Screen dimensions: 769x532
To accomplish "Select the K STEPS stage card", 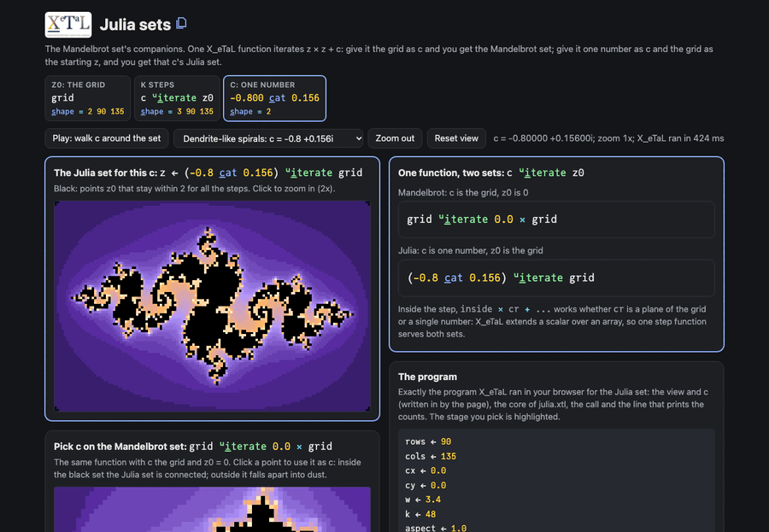I will tap(177, 98).
